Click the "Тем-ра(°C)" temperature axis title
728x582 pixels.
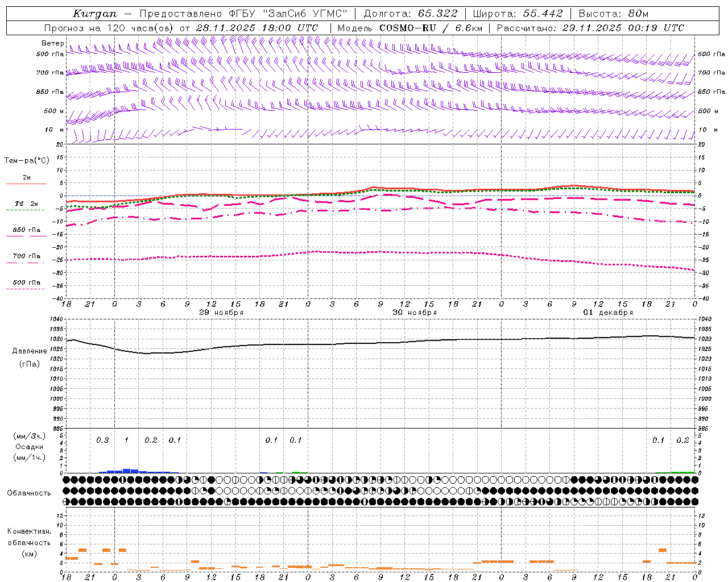pyautogui.click(x=27, y=160)
